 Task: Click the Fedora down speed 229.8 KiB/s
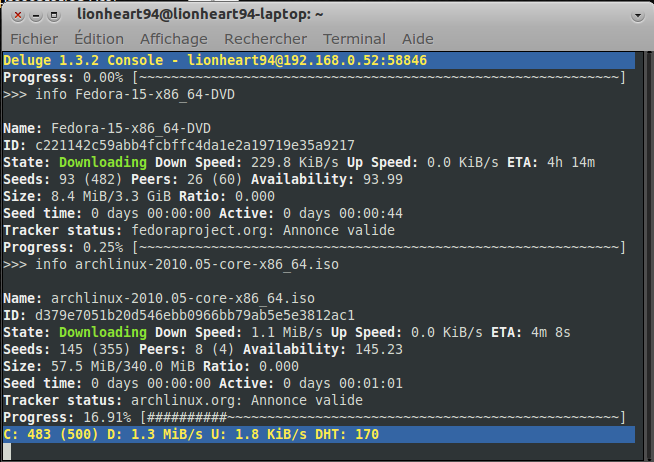294,162
